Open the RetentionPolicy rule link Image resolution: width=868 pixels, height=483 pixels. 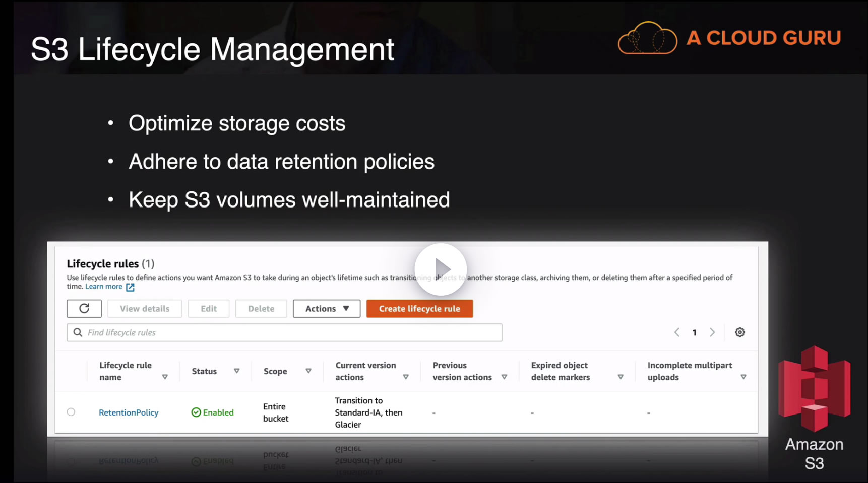(129, 412)
